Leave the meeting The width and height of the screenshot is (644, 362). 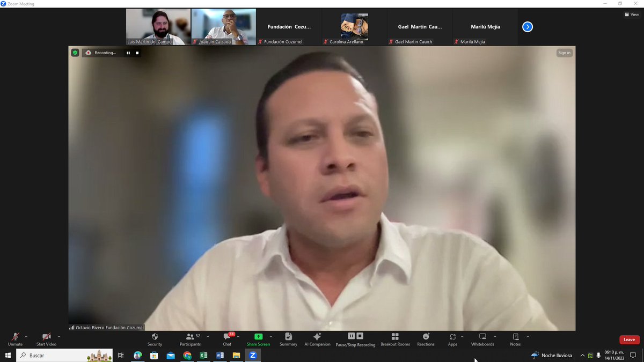(629, 339)
